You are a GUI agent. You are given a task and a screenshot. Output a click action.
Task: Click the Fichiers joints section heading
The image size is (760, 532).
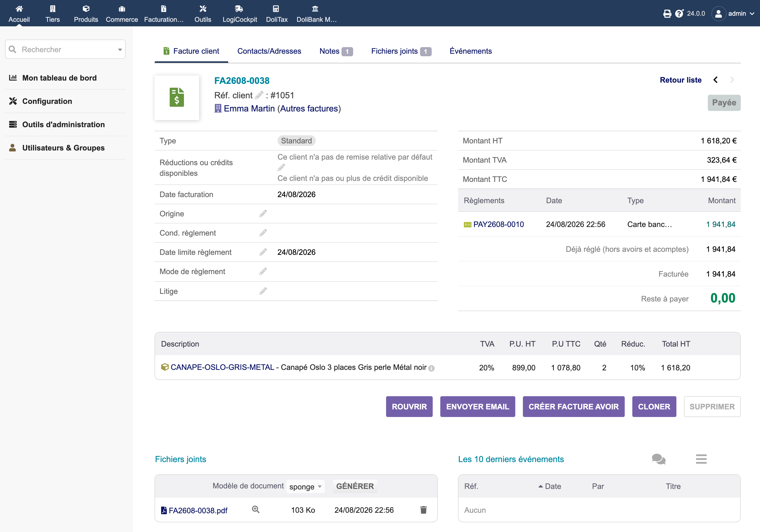click(x=180, y=459)
